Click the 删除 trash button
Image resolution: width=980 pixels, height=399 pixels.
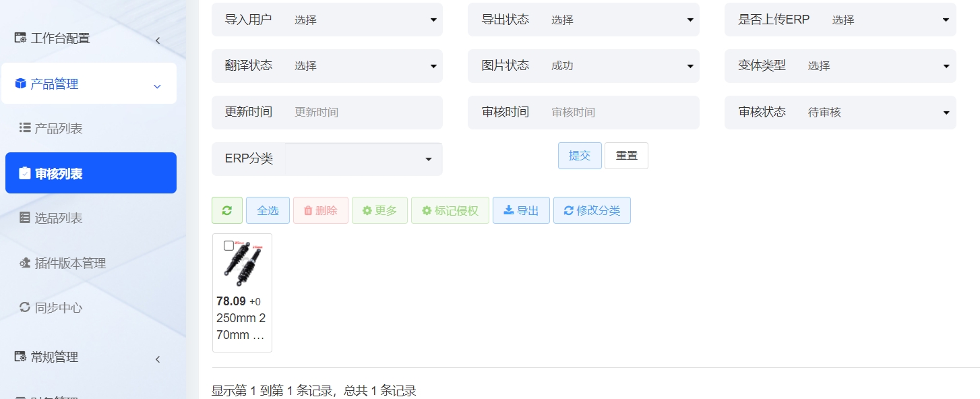click(x=320, y=210)
